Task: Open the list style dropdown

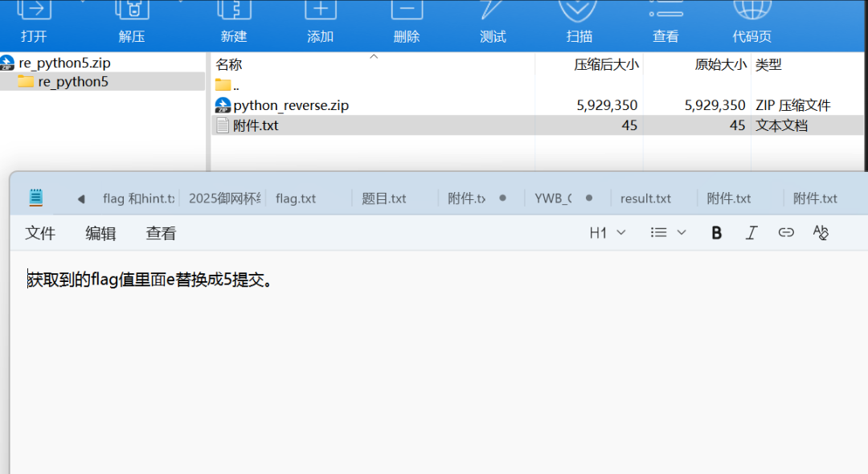Action: pos(668,233)
